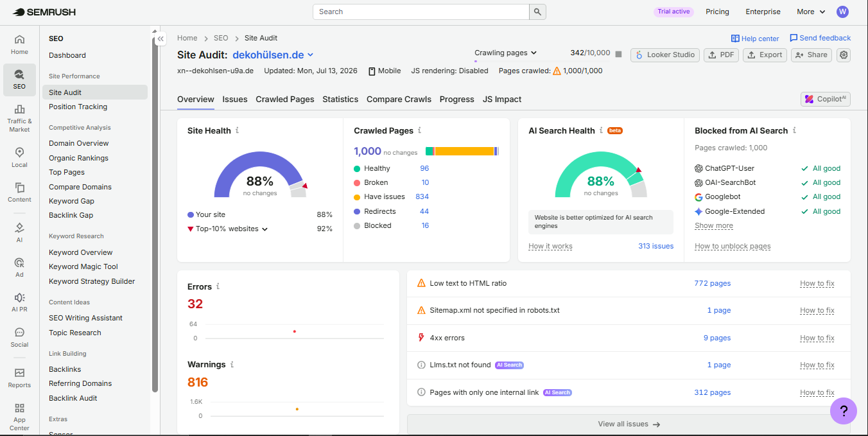This screenshot has width=868, height=436.
Task: Open How to fix for 4xx errors
Action: click(817, 338)
